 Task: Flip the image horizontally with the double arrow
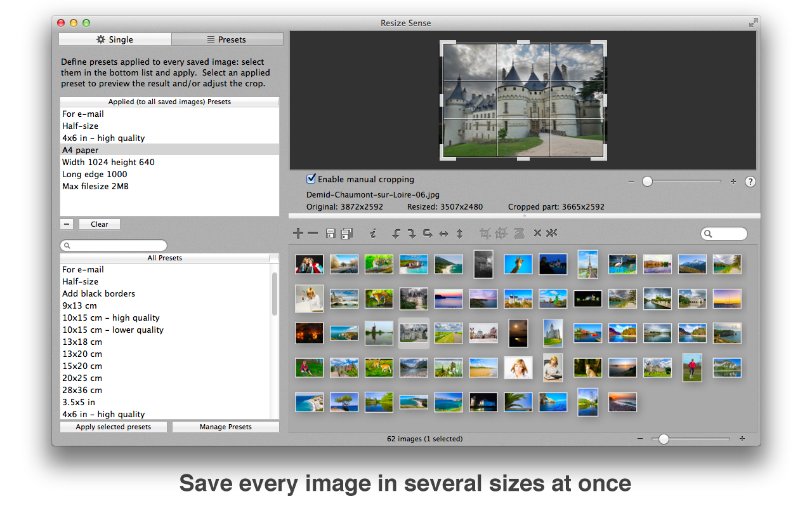point(443,234)
